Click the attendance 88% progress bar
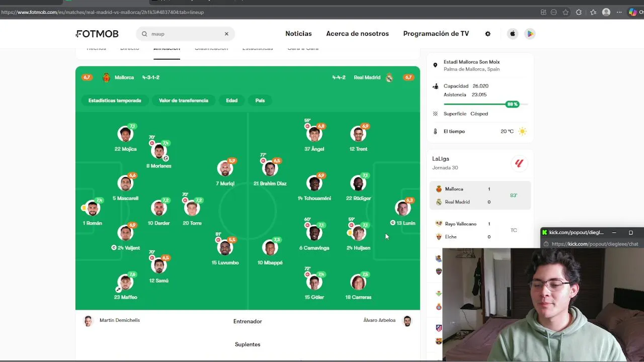Viewport: 644px width, 362px height. point(486,104)
